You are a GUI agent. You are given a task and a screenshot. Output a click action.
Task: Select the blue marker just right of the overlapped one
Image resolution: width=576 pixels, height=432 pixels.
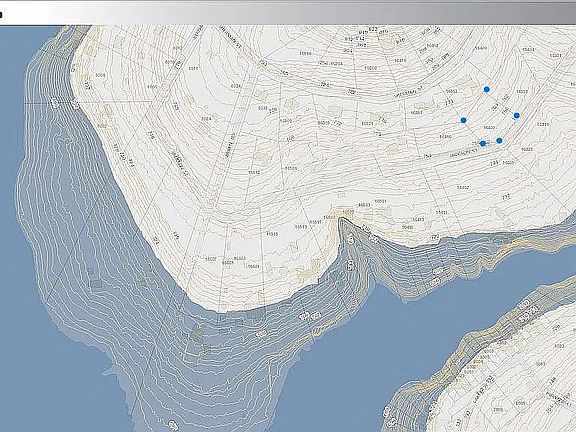(x=499, y=140)
